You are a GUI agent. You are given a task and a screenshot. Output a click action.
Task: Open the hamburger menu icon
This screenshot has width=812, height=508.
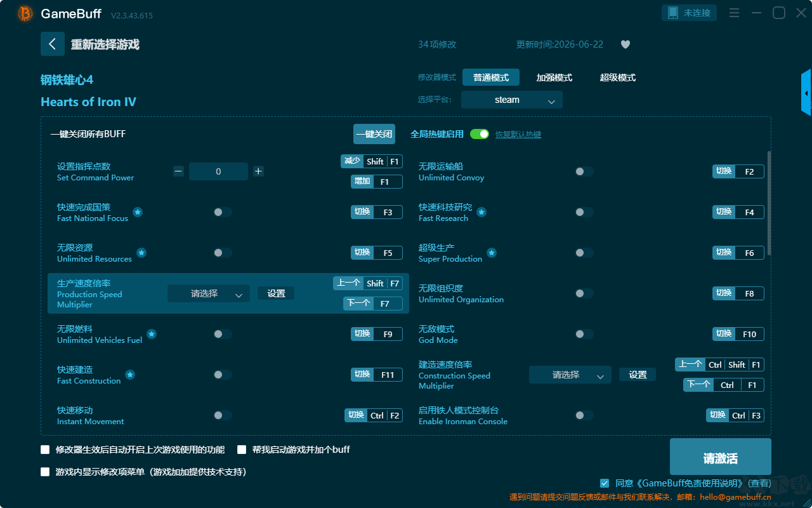[x=734, y=13]
